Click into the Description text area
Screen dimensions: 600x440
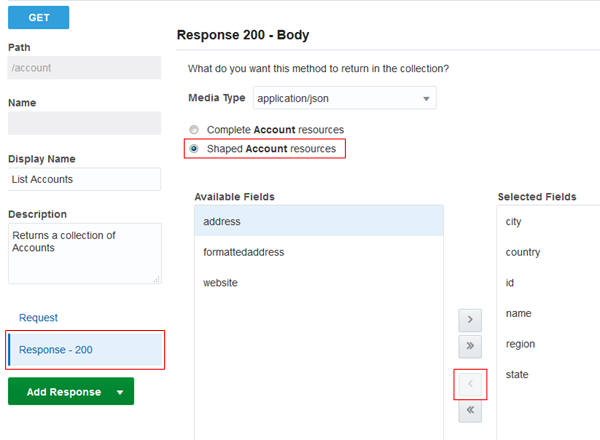click(x=84, y=252)
